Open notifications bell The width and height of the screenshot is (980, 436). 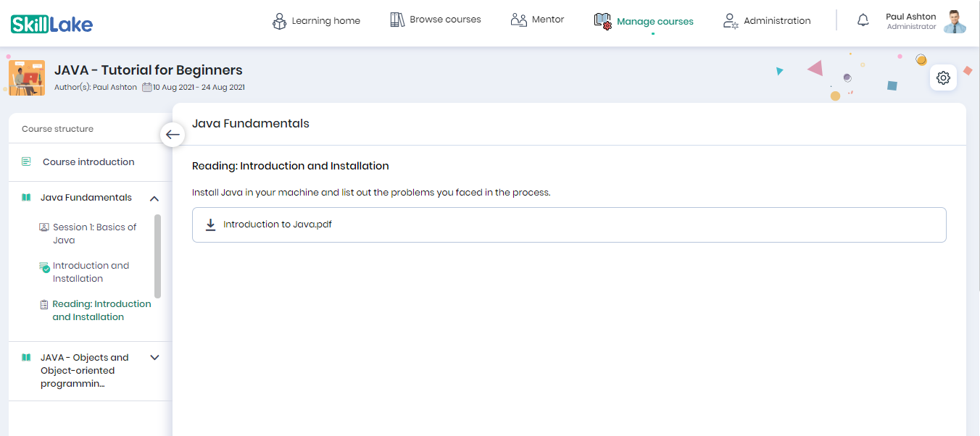coord(863,20)
